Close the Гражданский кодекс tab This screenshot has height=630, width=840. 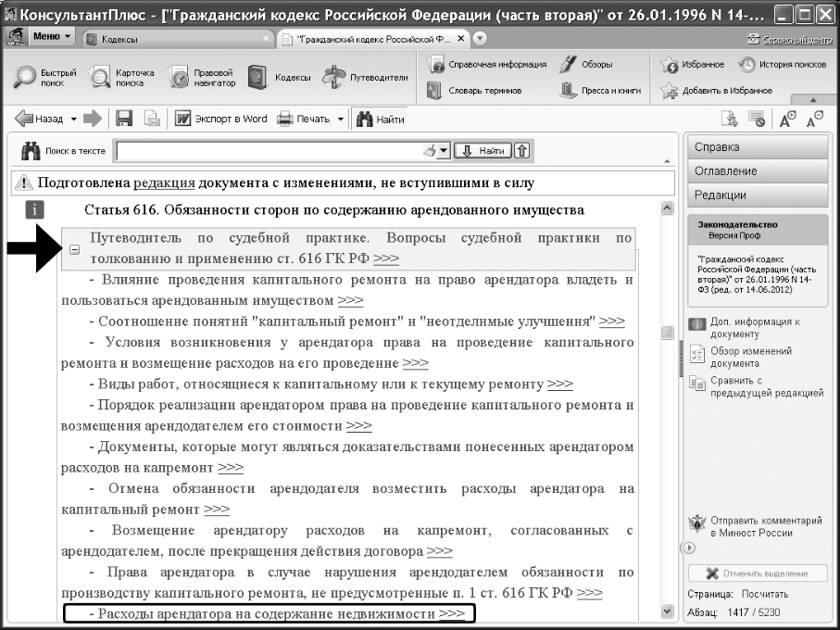click(460, 39)
